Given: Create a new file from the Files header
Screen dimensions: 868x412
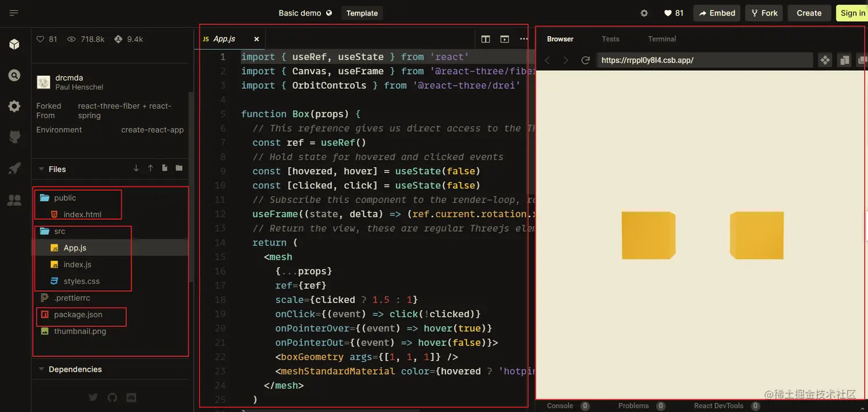Looking at the screenshot, I should pyautogui.click(x=165, y=168).
